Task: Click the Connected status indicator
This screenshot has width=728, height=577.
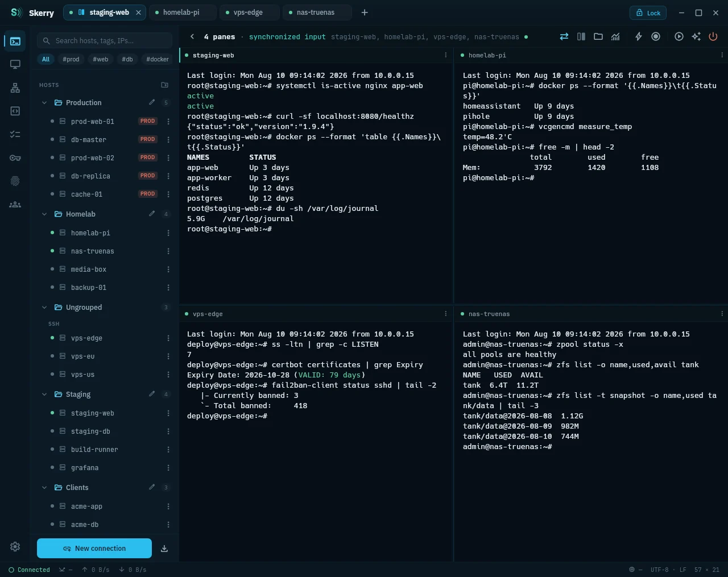Action: (29, 570)
